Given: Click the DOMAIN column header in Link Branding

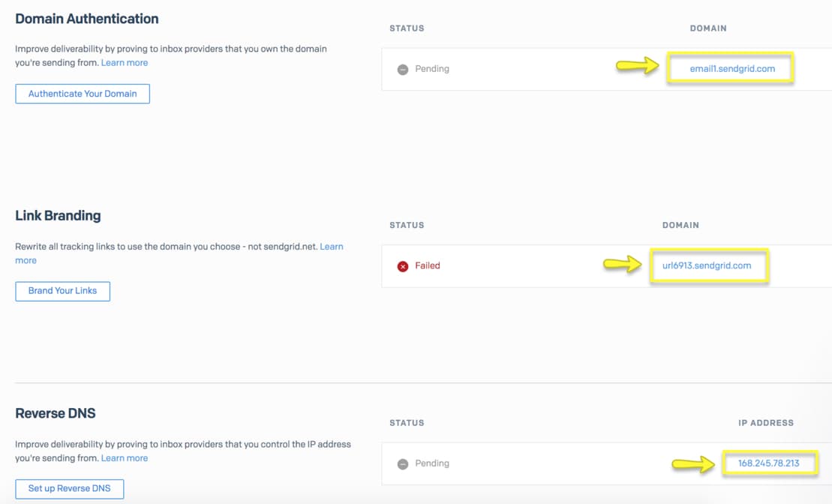Looking at the screenshot, I should (x=680, y=225).
